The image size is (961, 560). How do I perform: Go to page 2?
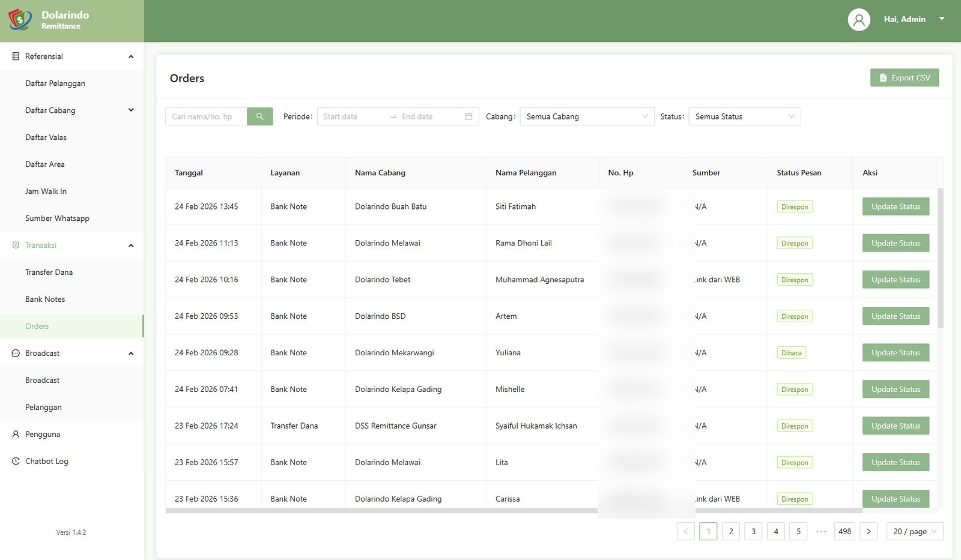tap(731, 531)
